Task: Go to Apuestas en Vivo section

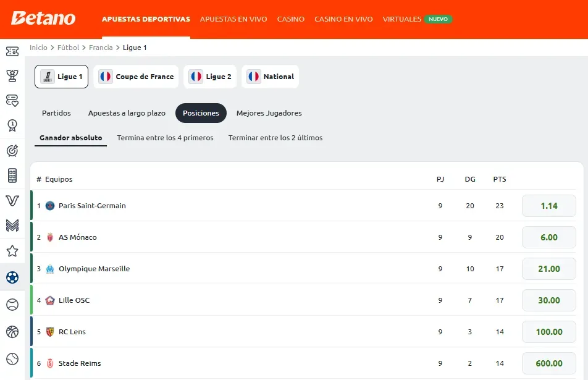Action: tap(233, 19)
